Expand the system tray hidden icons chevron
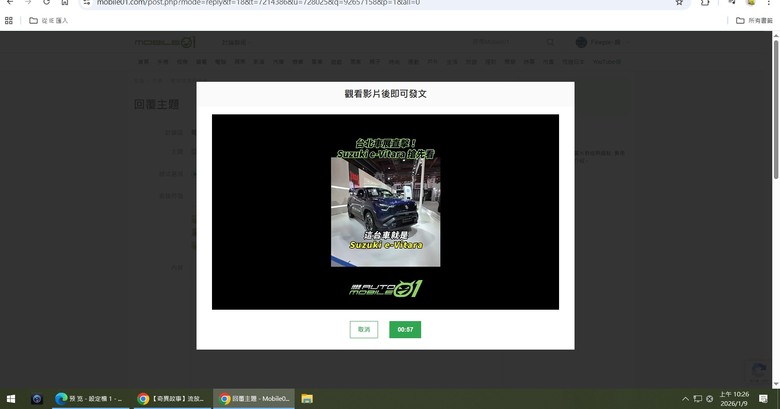The image size is (780, 409). point(685,399)
